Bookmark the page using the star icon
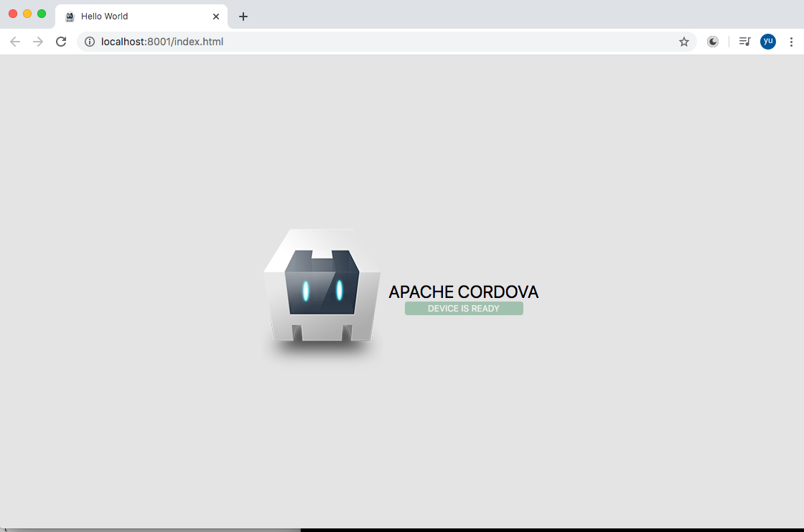 [x=684, y=42]
